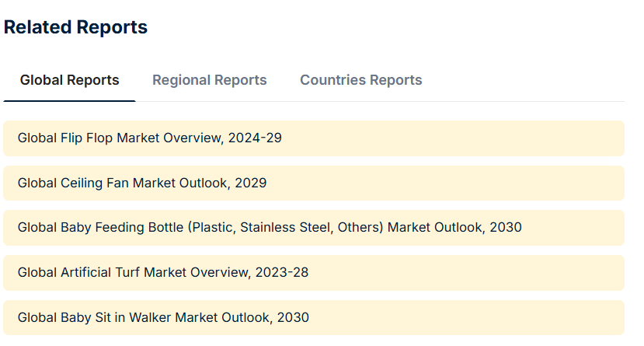Open Global Baby Sit in Walker report
This screenshot has height=346, width=644.
click(x=163, y=317)
